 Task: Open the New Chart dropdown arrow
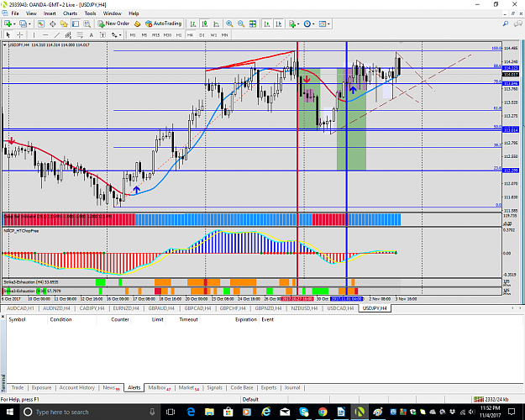14,24
